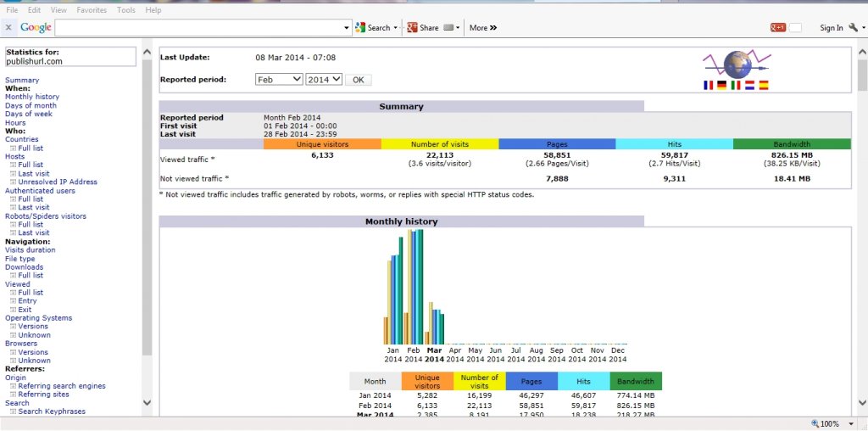Viewport: 868px width, 431px height.
Task: Open the month dropdown showing Feb
Action: click(279, 79)
